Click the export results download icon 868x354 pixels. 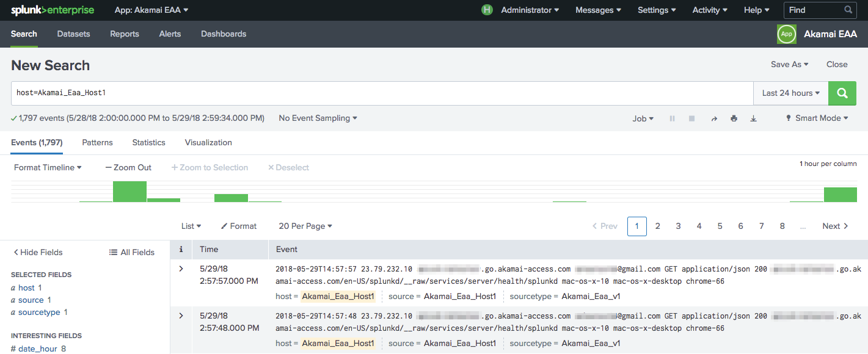coord(753,118)
